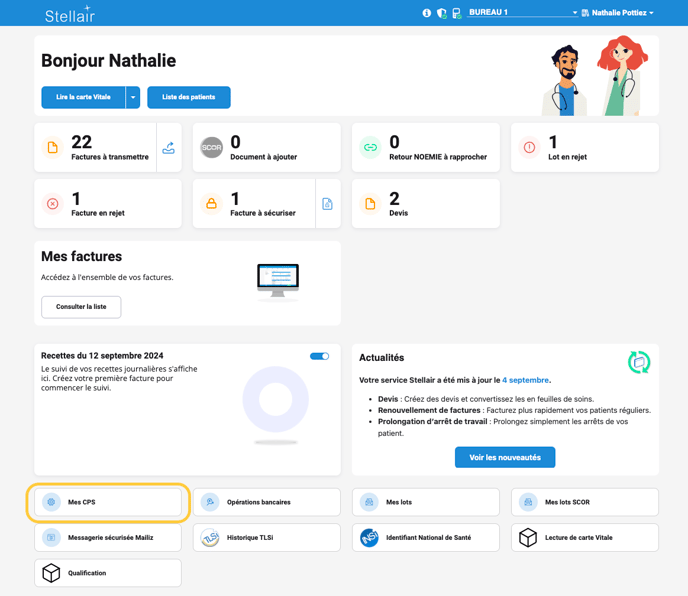Screen dimensions: 688x596
Task: Open the Lot en rejet card
Action: 584,148
